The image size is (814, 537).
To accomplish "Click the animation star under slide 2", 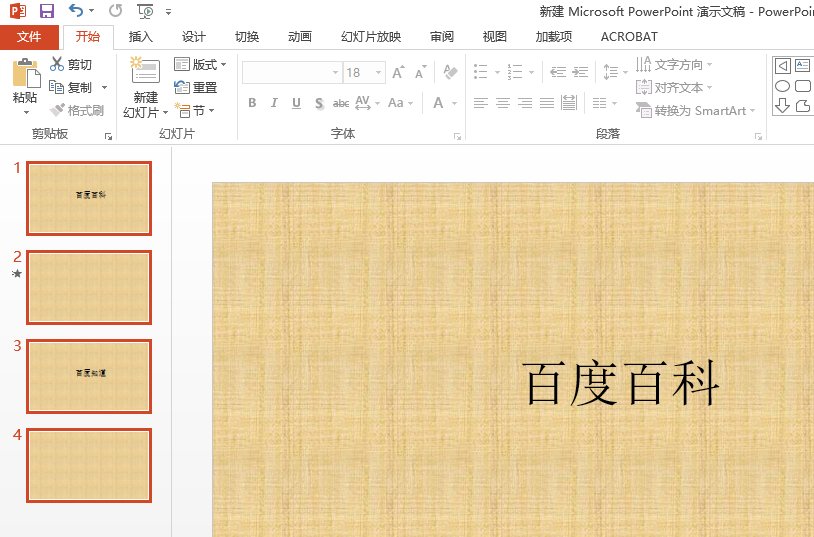I will tap(17, 273).
